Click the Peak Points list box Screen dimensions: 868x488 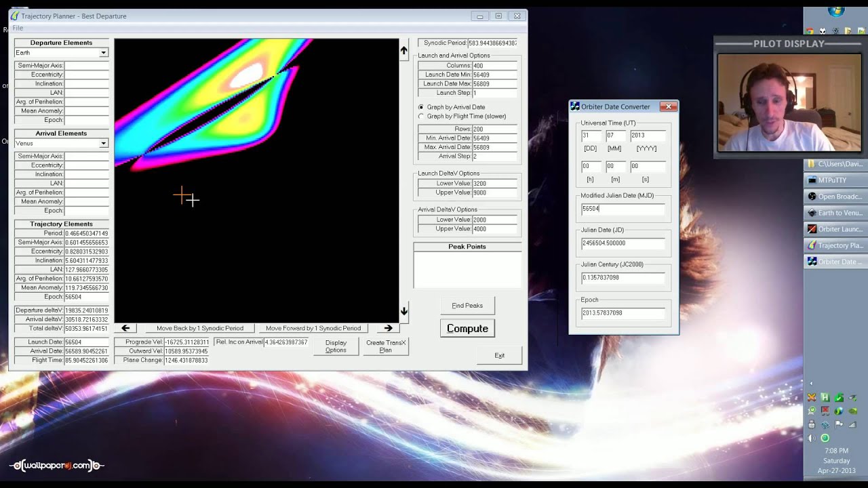click(467, 270)
